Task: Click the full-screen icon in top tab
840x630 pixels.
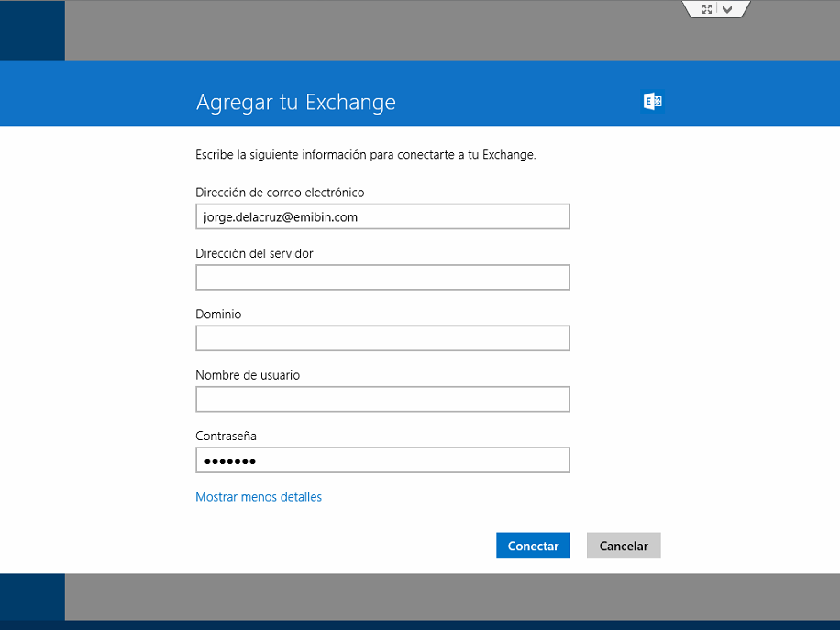Action: coord(707,9)
